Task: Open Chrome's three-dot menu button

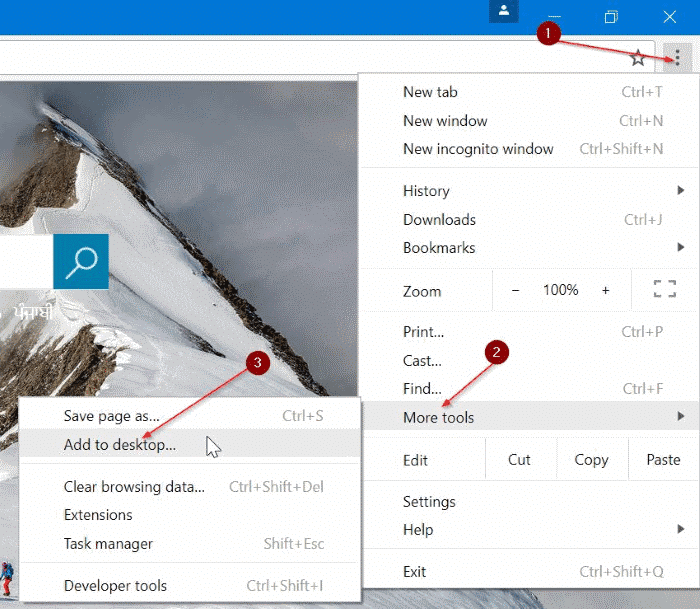Action: pos(677,58)
